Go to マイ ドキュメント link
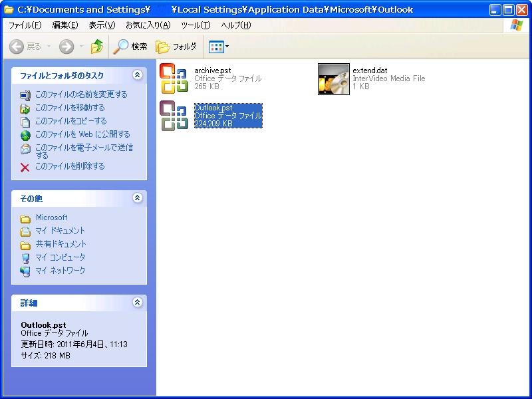The image size is (532, 399). point(60,231)
